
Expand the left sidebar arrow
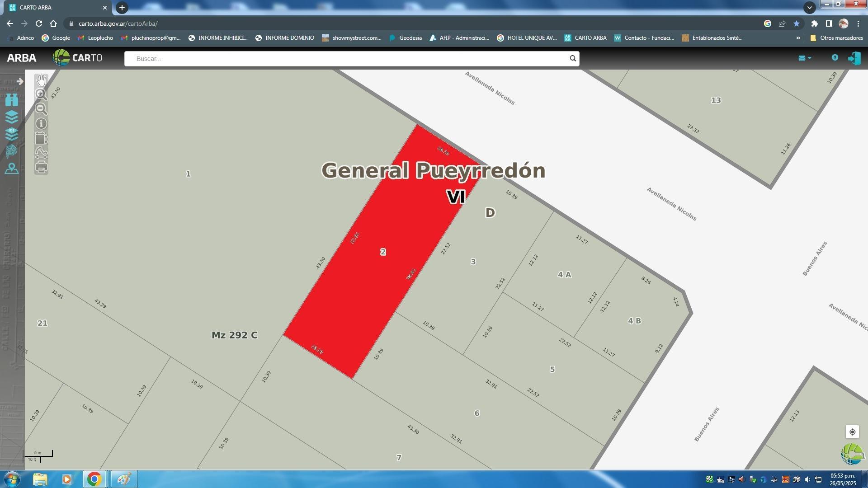point(20,81)
